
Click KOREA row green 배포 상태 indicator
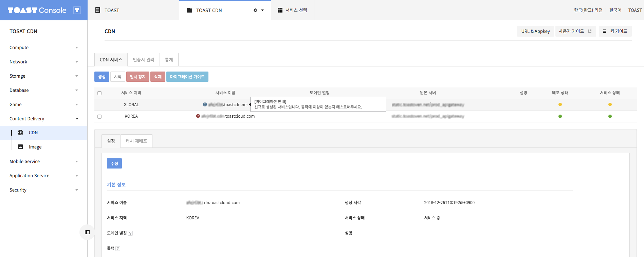560,116
